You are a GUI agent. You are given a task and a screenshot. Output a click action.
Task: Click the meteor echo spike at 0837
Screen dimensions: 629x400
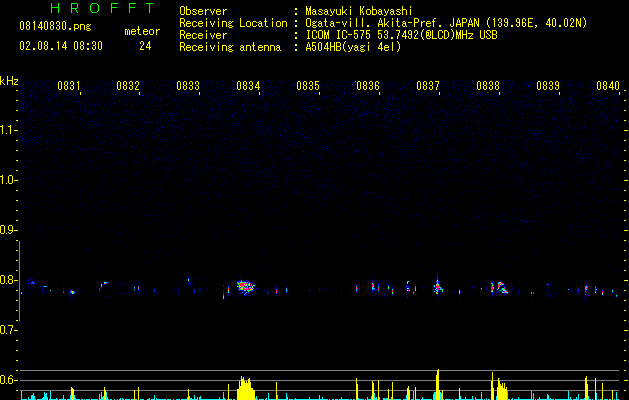[437, 286]
